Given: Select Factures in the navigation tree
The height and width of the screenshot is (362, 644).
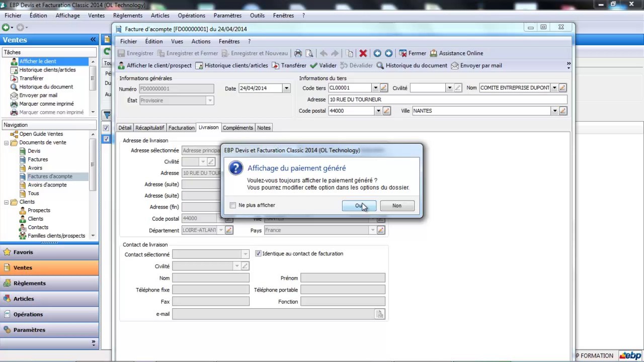Looking at the screenshot, I should click(x=38, y=159).
